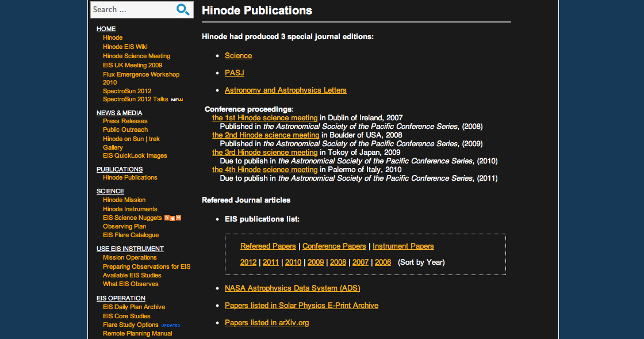Open the 1st Hinode science meeting link
The width and height of the screenshot is (644, 339).
coord(264,118)
